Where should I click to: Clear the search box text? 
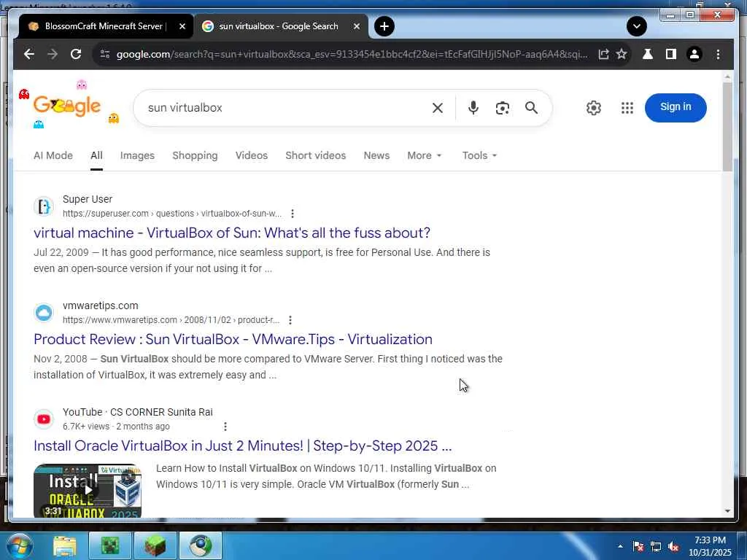click(438, 108)
